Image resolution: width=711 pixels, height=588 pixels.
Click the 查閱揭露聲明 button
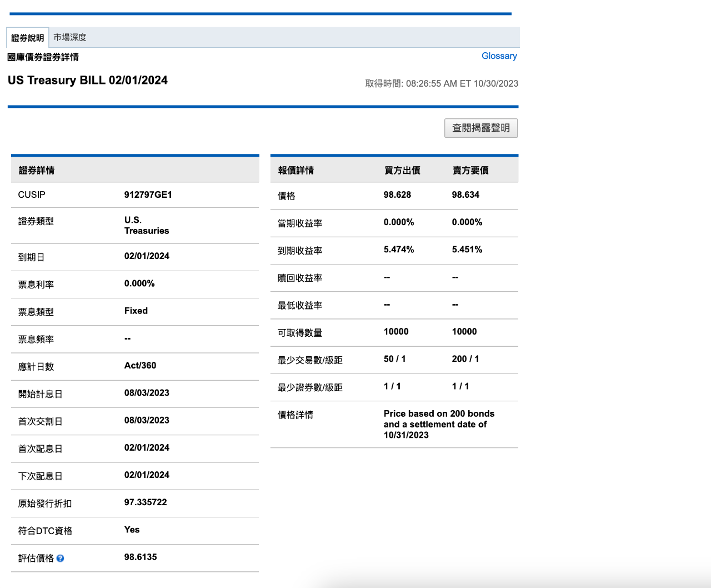(x=480, y=128)
